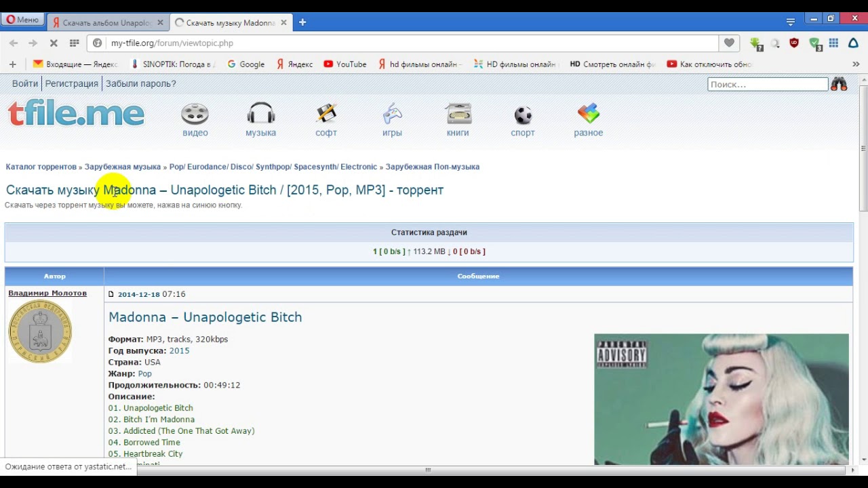This screenshot has width=868, height=488.
Task: Click the binoculars search icon
Action: tap(840, 84)
